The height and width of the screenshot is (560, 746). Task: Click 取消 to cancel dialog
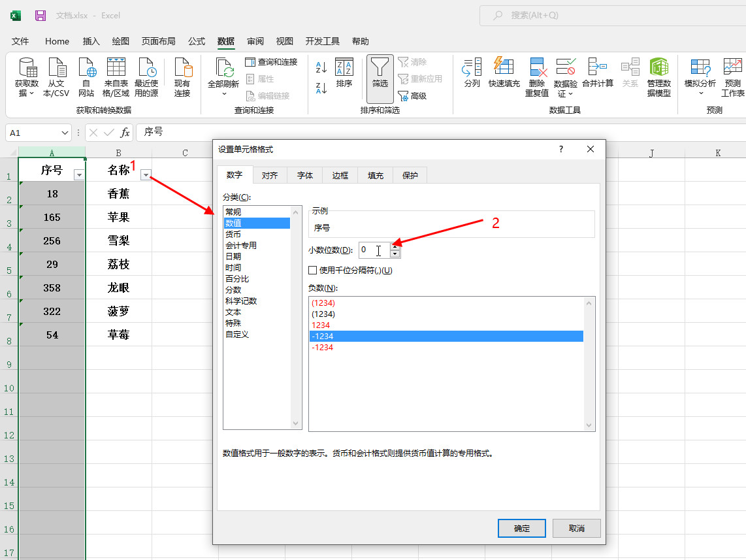pos(577,528)
